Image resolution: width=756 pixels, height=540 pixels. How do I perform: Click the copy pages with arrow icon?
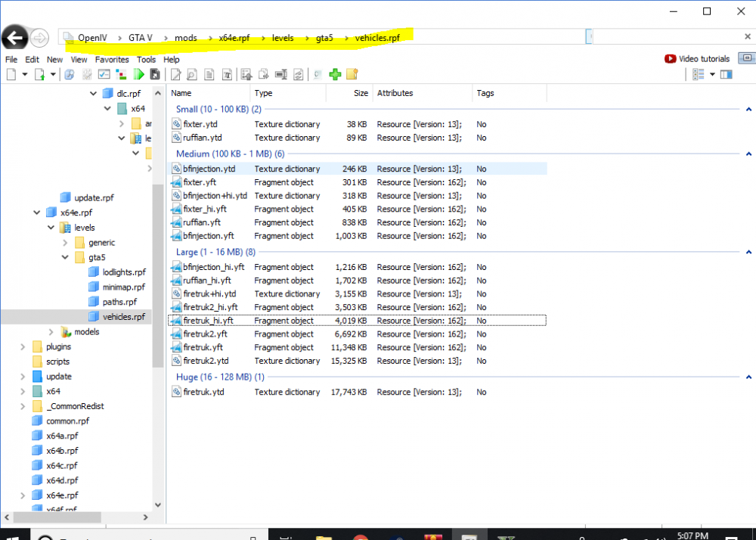(x=263, y=74)
